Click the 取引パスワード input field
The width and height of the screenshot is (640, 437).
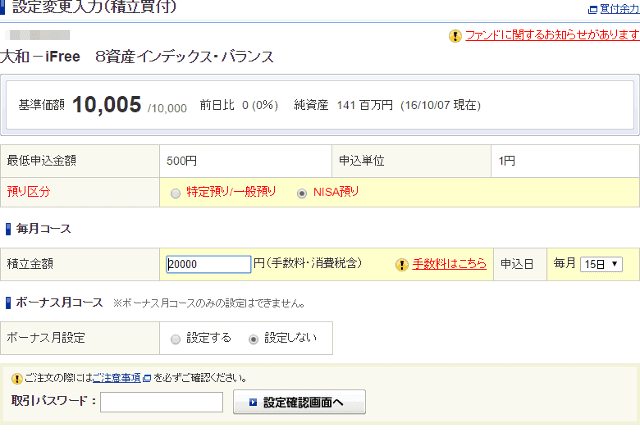(161, 402)
